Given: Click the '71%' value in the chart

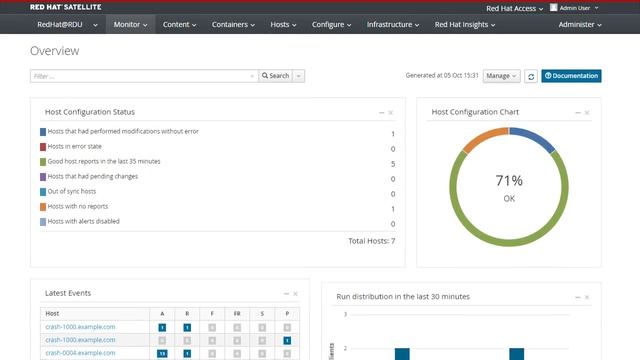Looking at the screenshot, I should coord(509,180).
